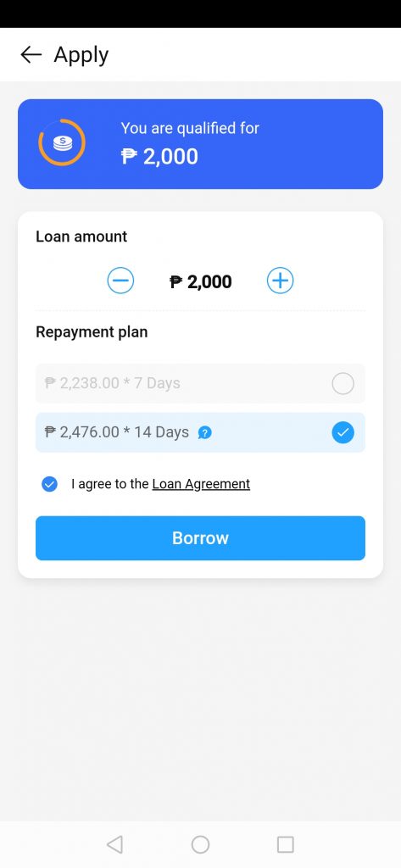Tap the Android home circle button

(x=200, y=844)
